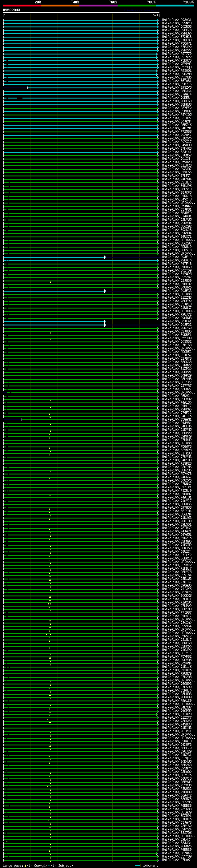This screenshot has width=197, height=868.
Task: Click the alignment bar for UniRef100_C0JF33
Action: coord(54,291)
